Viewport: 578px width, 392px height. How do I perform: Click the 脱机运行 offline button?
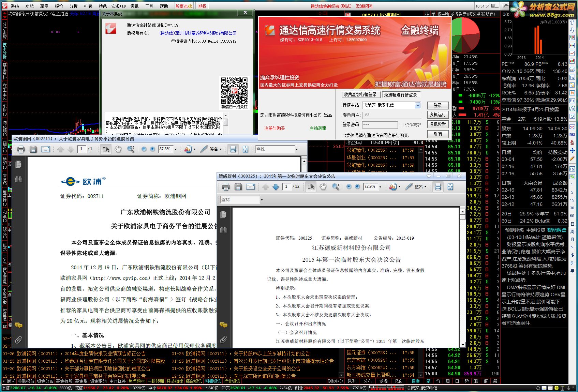[438, 115]
